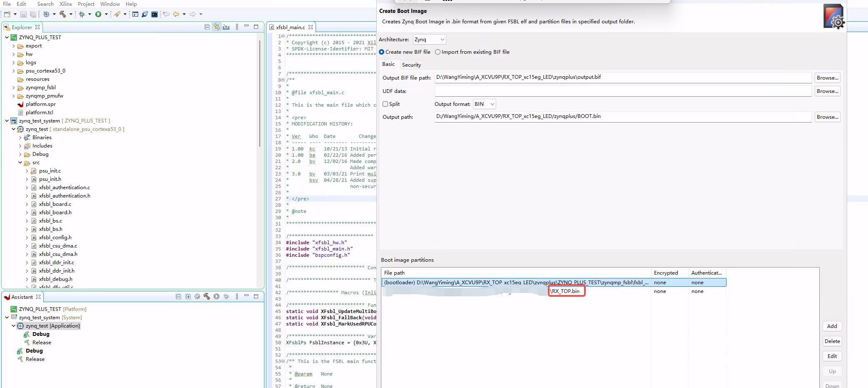Click the Up partition button
Image resolution: width=868 pixels, height=388 pixels.
832,371
